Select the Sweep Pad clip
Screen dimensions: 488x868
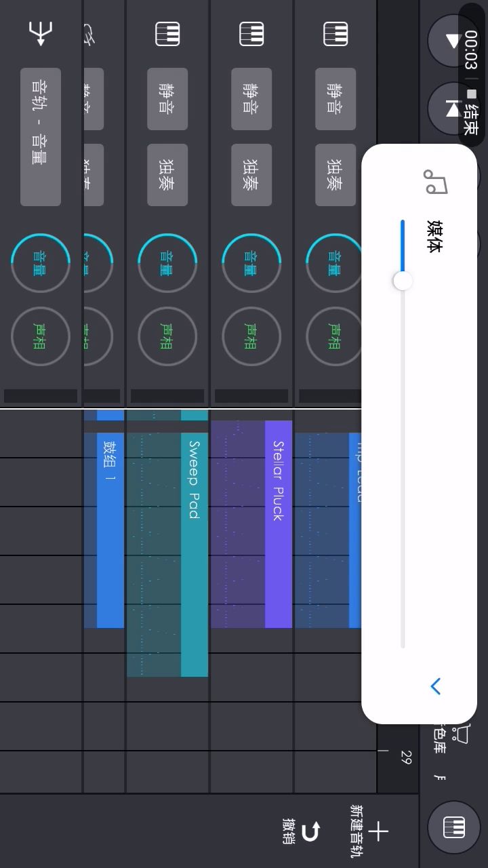[167, 555]
